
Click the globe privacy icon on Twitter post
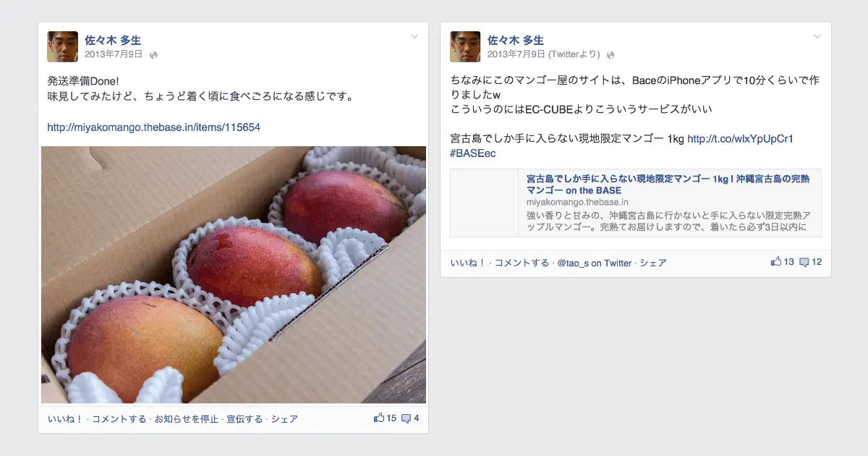(x=611, y=54)
